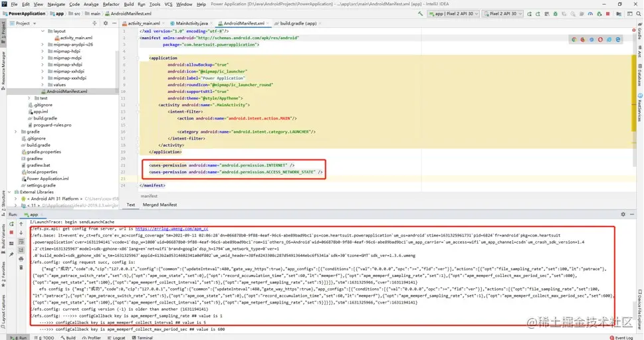Open the Logcat tool window tab
Viewport: 644px width, 340px height.
coord(116,337)
